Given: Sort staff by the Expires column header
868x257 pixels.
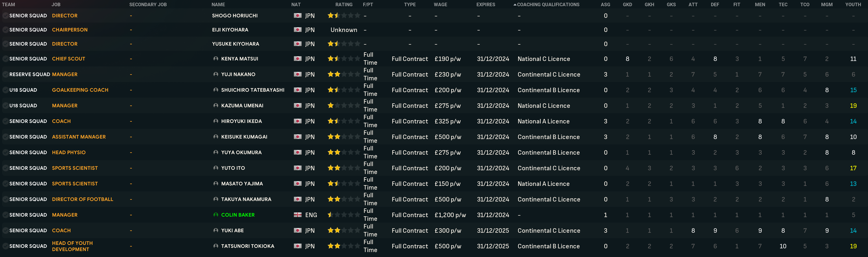Looking at the screenshot, I should tap(486, 5).
